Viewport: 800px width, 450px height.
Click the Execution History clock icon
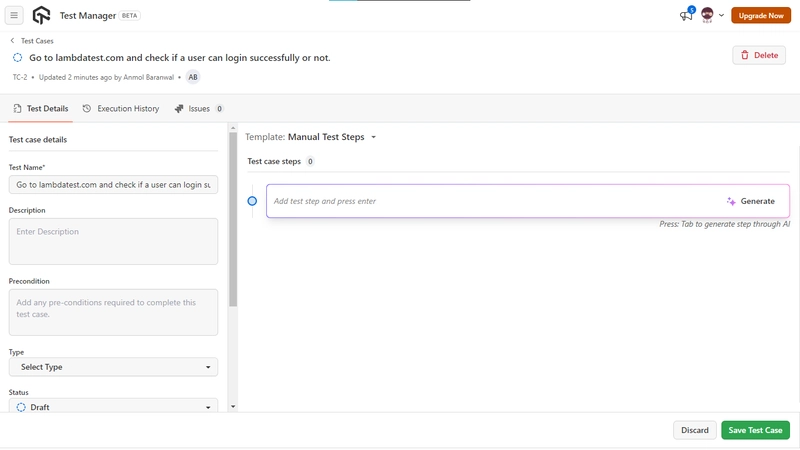click(87, 109)
